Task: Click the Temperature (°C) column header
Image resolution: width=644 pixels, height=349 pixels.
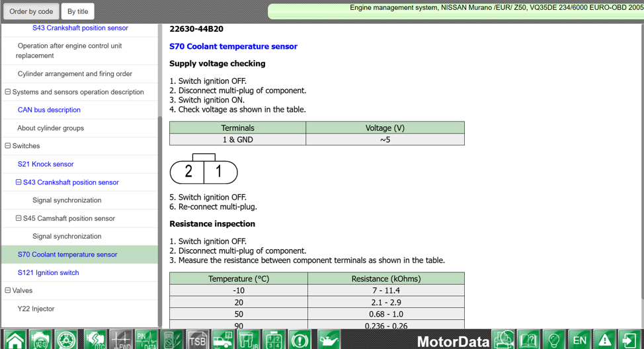Action: tap(239, 279)
